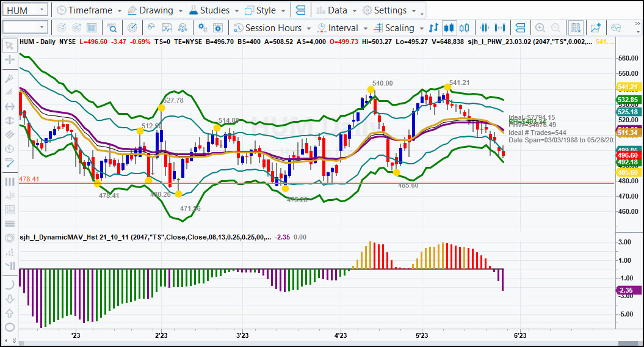Switch to hollow candlestick chart style
Viewport: 644px width, 347px height.
pyautogui.click(x=464, y=28)
